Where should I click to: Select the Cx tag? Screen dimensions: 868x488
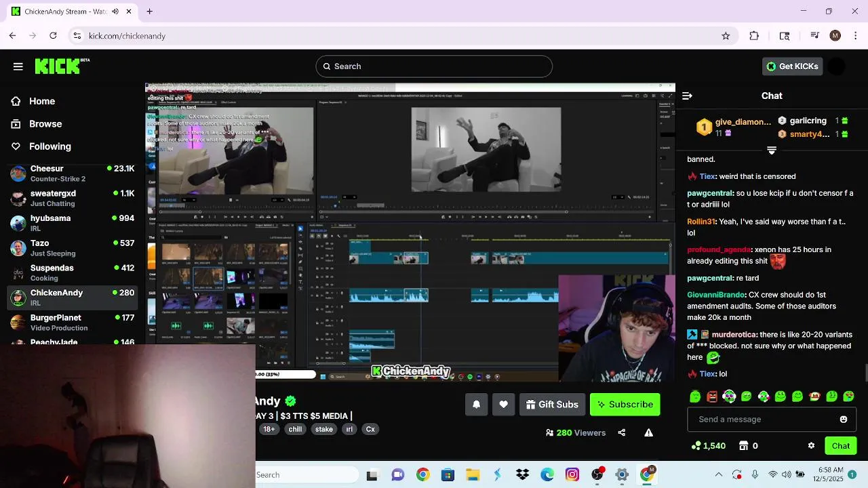(x=370, y=429)
